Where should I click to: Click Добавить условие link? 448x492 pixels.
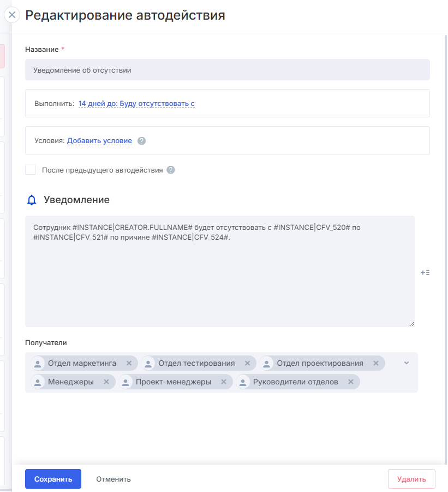coord(99,141)
